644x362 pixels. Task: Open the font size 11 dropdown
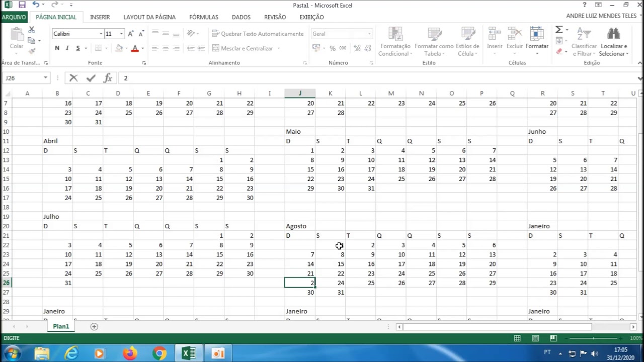[121, 34]
